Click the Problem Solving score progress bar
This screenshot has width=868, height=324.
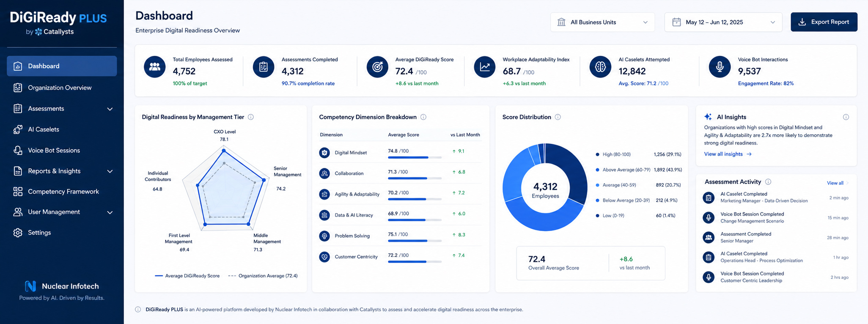coord(415,241)
